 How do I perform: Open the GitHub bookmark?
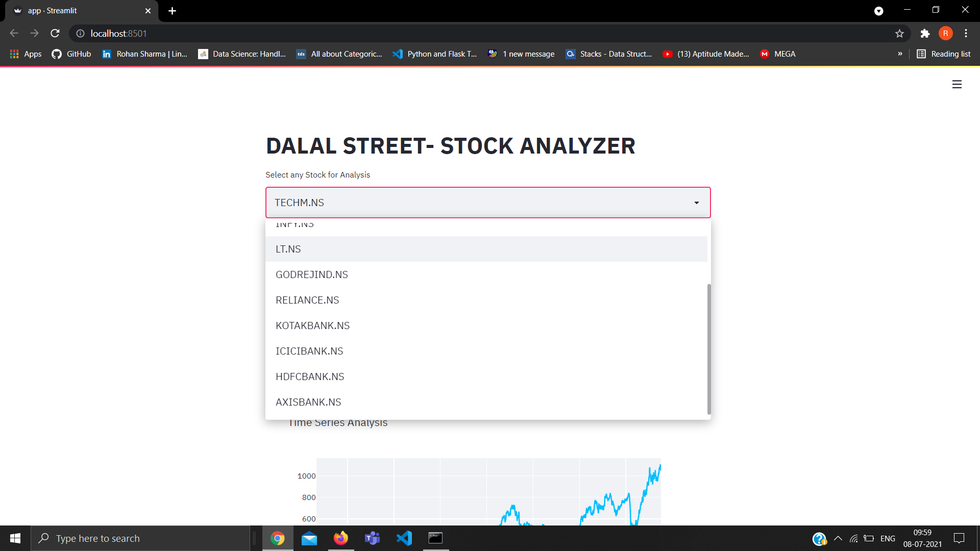click(x=71, y=54)
